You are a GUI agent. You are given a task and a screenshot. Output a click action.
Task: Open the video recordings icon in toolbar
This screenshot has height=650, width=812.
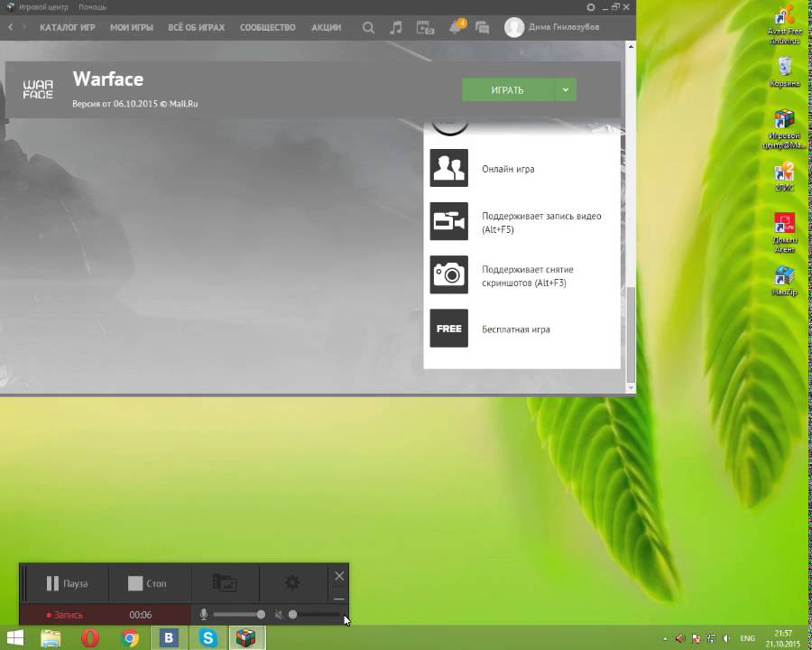click(425, 27)
